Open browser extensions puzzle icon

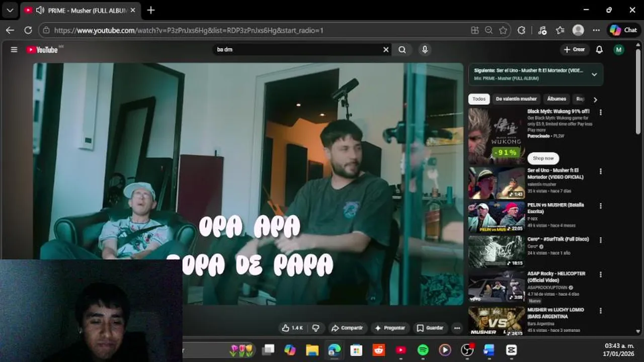pyautogui.click(x=521, y=30)
